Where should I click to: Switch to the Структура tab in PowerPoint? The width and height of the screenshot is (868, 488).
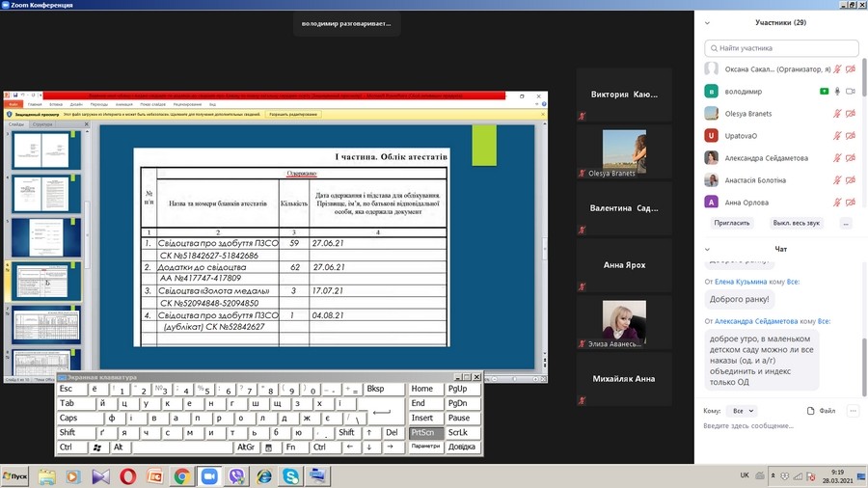coord(42,124)
